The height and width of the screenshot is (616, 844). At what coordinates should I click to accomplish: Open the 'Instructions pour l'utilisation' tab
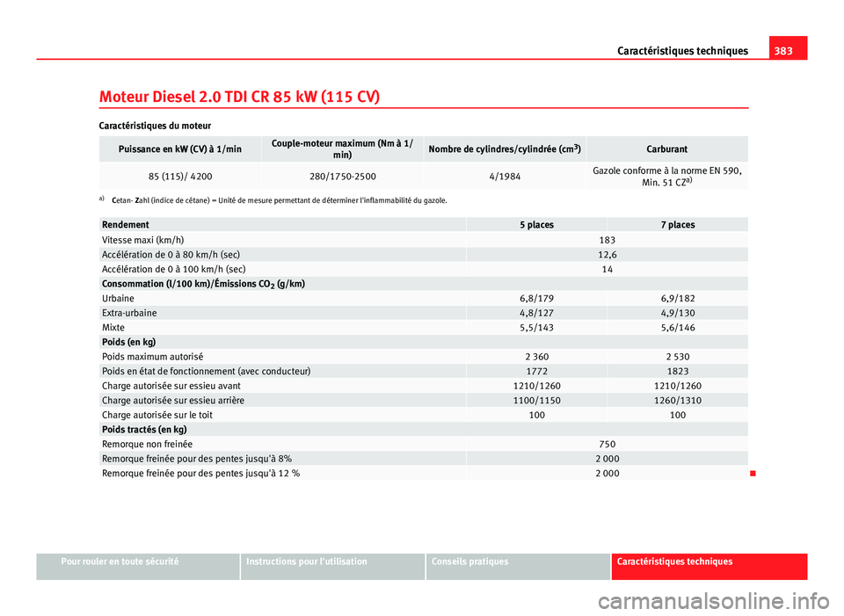pyautogui.click(x=332, y=567)
